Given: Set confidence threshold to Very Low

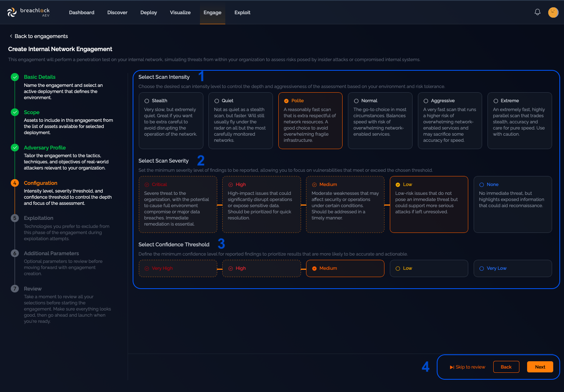Looking at the screenshot, I should pos(513,268).
